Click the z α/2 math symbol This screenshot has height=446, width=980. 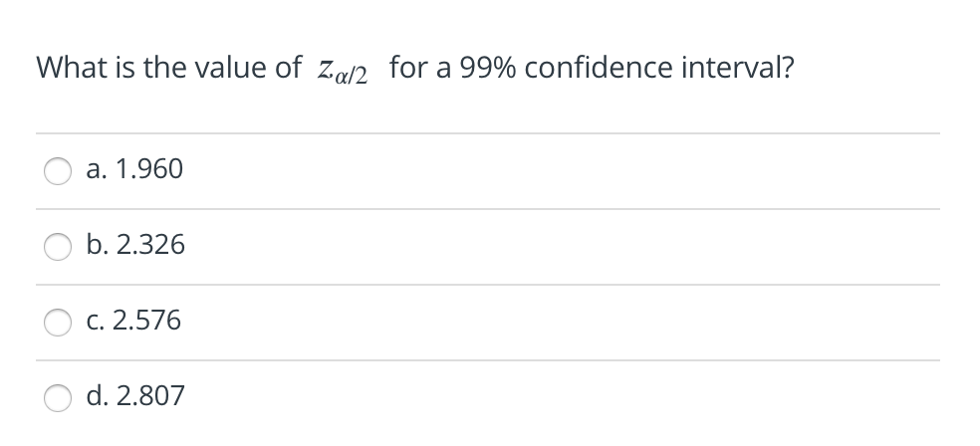343,71
